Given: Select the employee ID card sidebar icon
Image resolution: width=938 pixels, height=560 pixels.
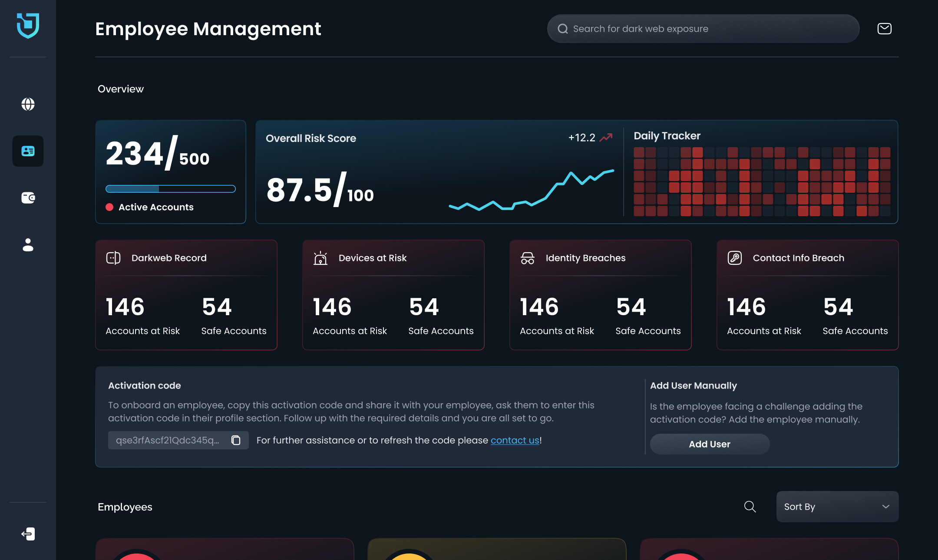Looking at the screenshot, I should coord(28,151).
